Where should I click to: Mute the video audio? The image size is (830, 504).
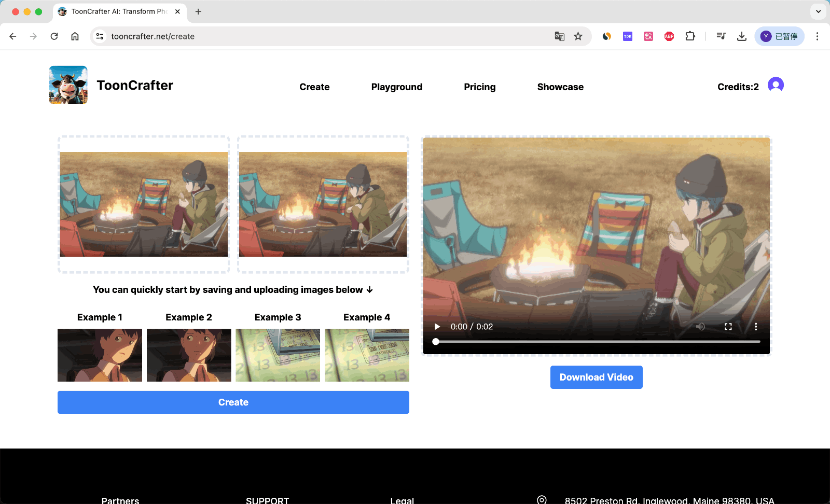700,327
